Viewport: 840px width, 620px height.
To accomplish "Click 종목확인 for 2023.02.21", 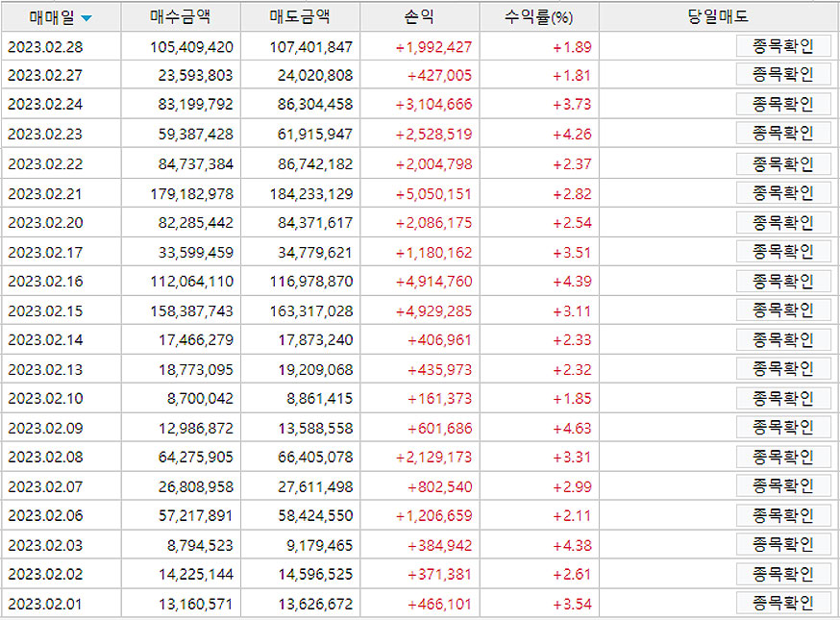I will (x=783, y=193).
